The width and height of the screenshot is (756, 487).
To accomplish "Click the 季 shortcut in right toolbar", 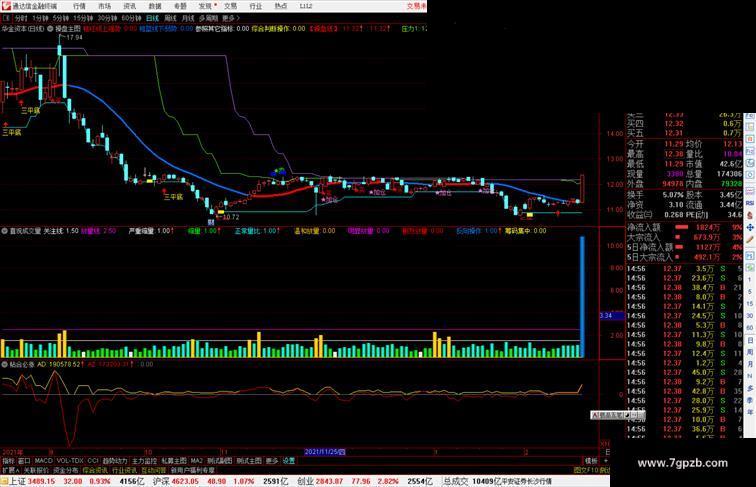I will point(750,401).
